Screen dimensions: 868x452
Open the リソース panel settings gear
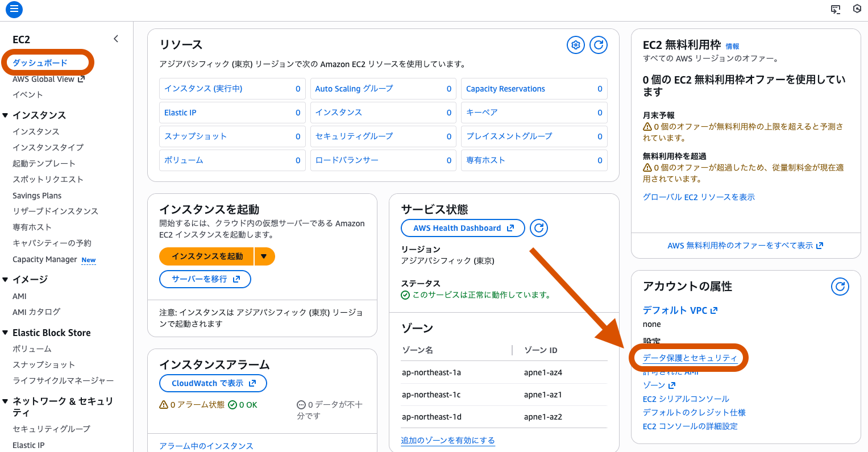tap(576, 45)
